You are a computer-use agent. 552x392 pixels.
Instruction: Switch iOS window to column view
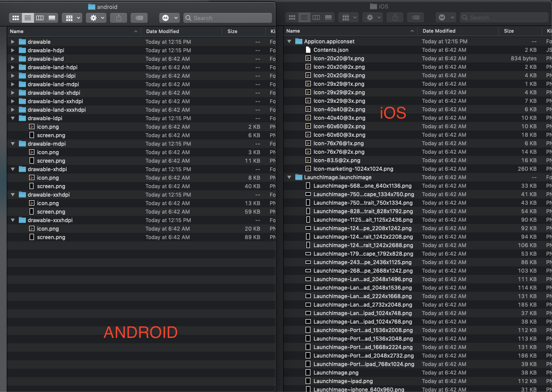[316, 17]
